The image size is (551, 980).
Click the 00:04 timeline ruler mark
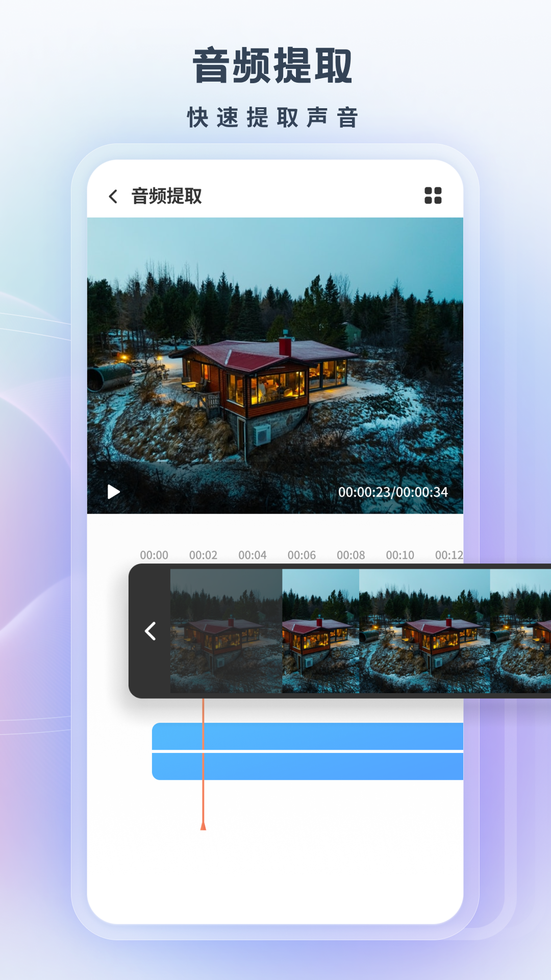253,555
